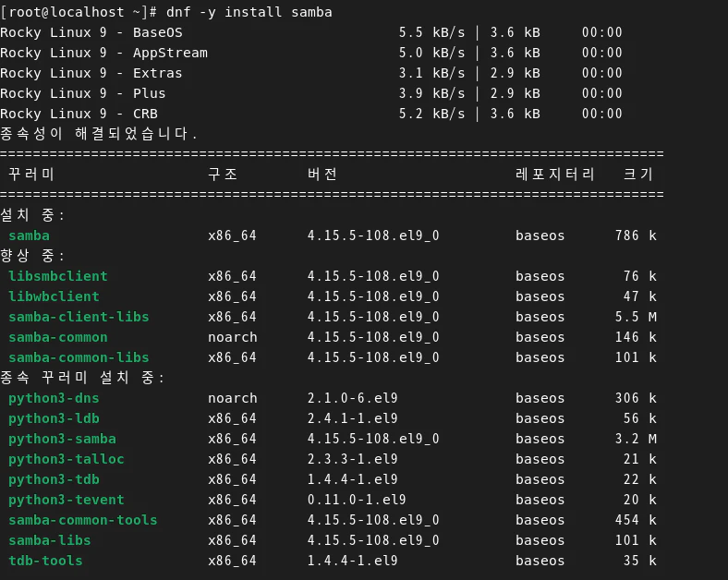Click the '5.5 M' size value
This screenshot has width=728, height=580.
636,318
